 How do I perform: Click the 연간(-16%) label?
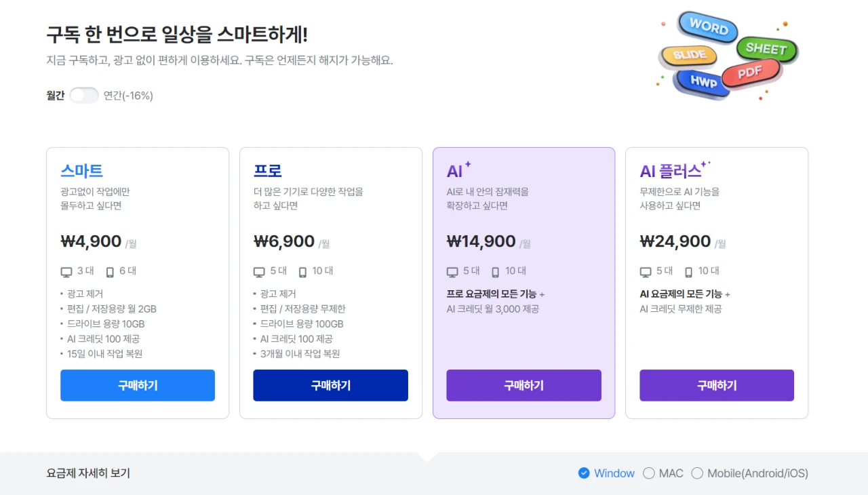127,95
